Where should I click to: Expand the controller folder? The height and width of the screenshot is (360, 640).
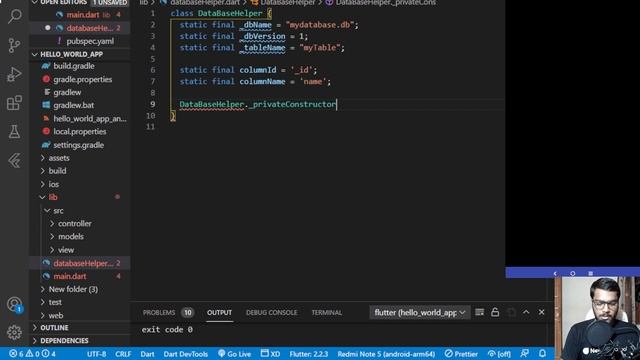75,224
